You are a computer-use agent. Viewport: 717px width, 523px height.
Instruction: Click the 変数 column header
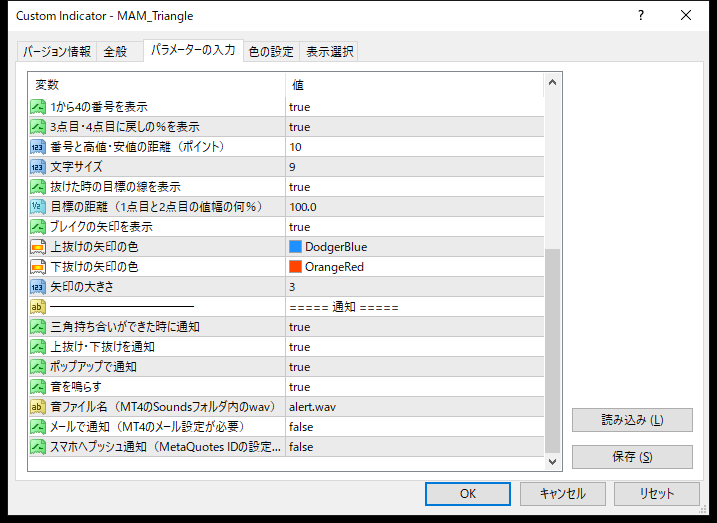click(157, 85)
